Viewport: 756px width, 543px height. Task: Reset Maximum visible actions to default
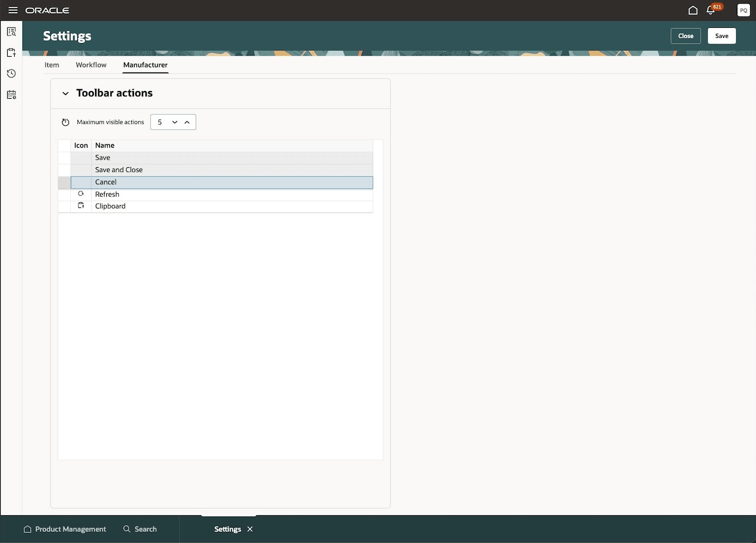pos(66,122)
